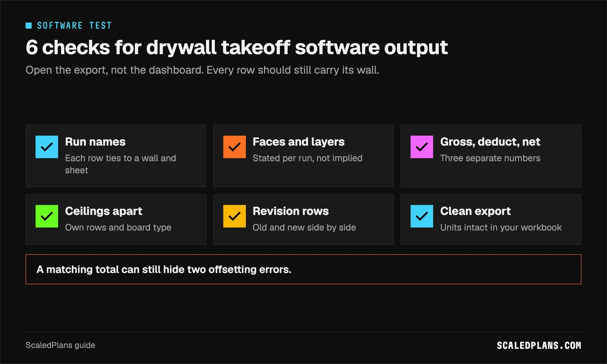Click the yellow checkmark beside Revision rows
Image resolution: width=607 pixels, height=364 pixels.
[x=234, y=216]
